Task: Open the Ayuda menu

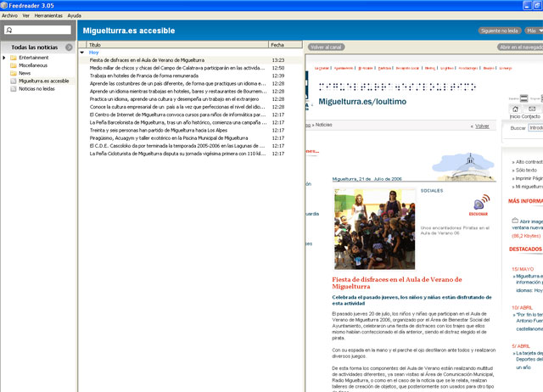Action: click(x=74, y=15)
